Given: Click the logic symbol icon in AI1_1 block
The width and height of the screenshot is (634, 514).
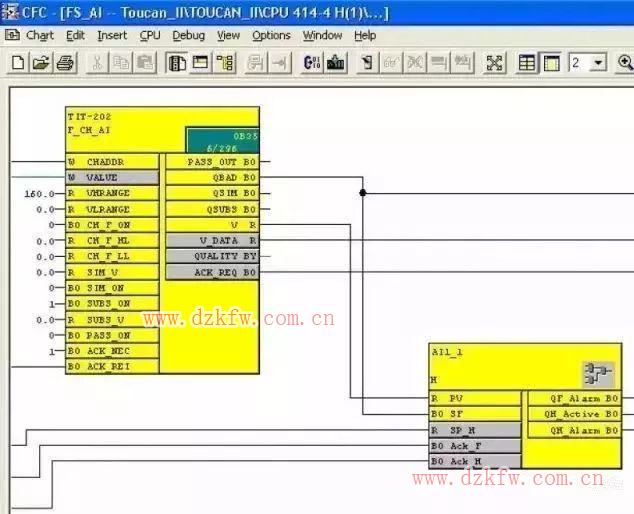Looking at the screenshot, I should click(598, 374).
